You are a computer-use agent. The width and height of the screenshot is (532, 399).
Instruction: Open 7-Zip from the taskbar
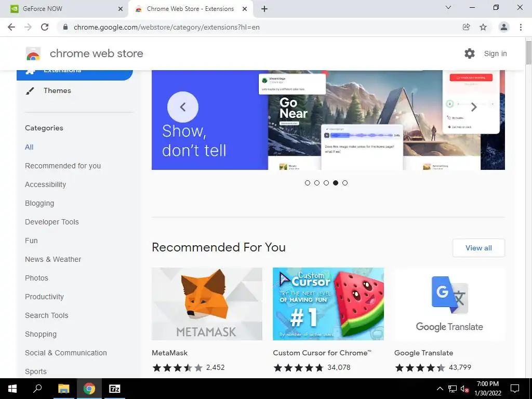click(x=115, y=389)
